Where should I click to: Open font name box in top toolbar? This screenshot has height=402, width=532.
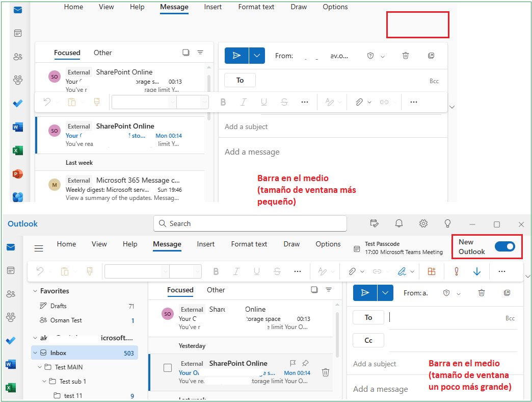(x=144, y=102)
